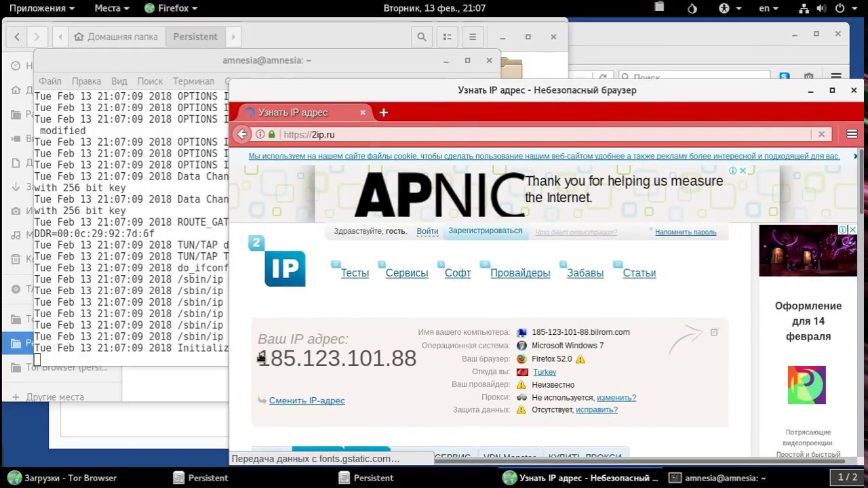This screenshot has height=488, width=868.
Task: Go back in the Unsafe Browser
Action: (242, 134)
